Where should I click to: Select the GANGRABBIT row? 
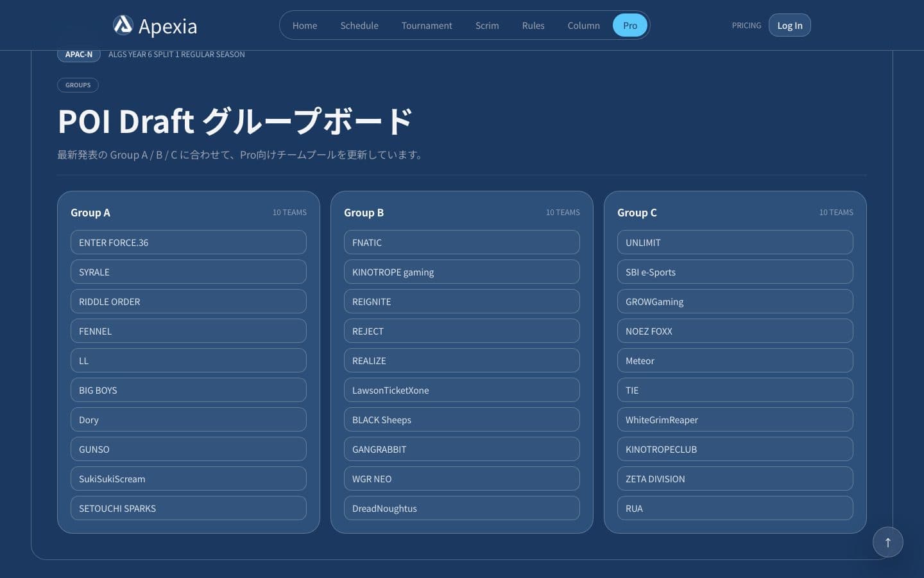coord(462,449)
